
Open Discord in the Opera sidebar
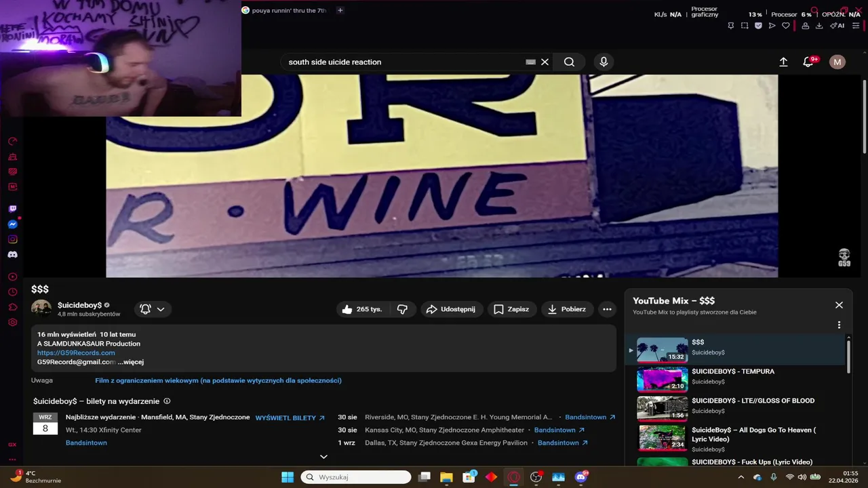(x=12, y=254)
